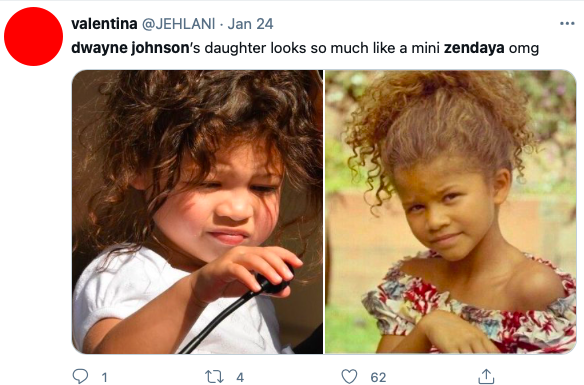Image resolution: width=584 pixels, height=385 pixels.
Task: Like the tweet with the heart icon
Action: pos(349,376)
